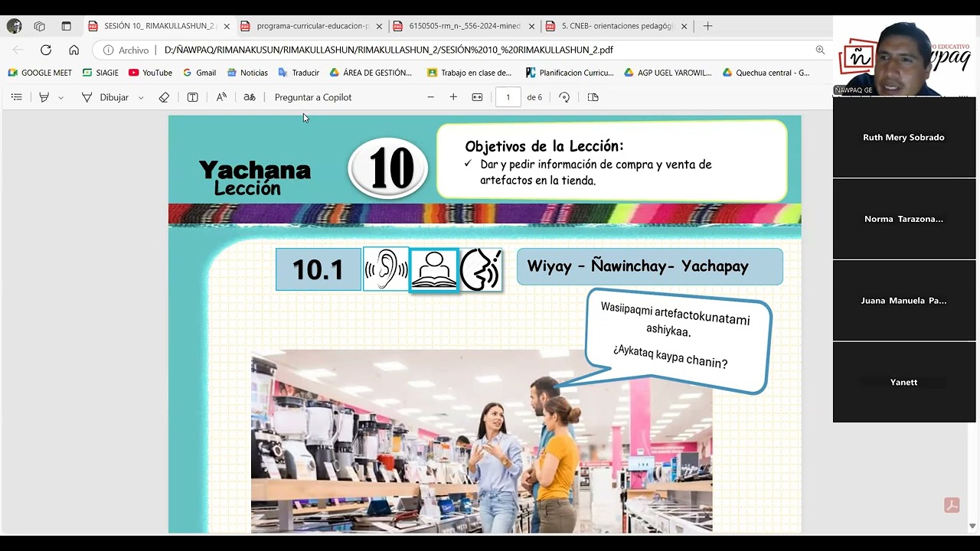Image resolution: width=980 pixels, height=551 pixels.
Task: Zoom in the PDF with plus
Action: (453, 97)
